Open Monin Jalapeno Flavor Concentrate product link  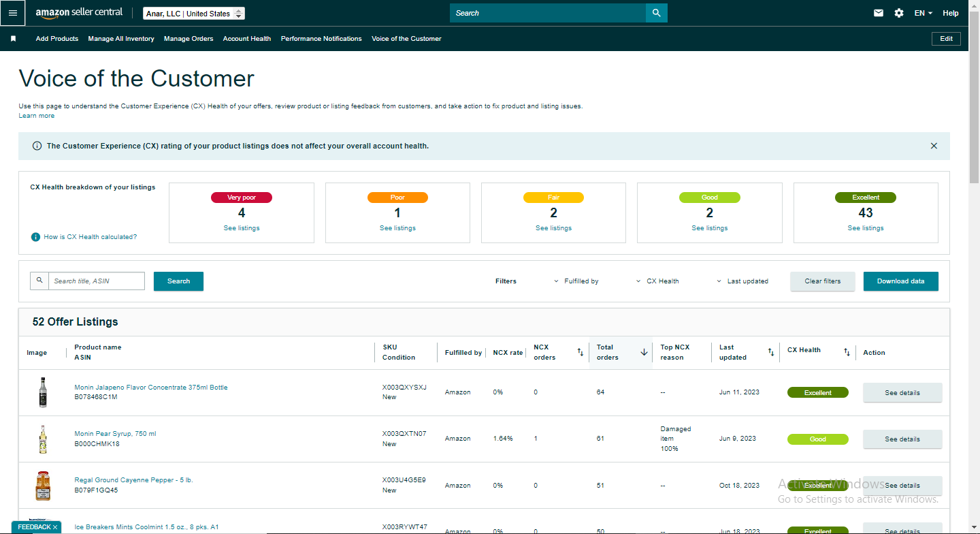[151, 388]
